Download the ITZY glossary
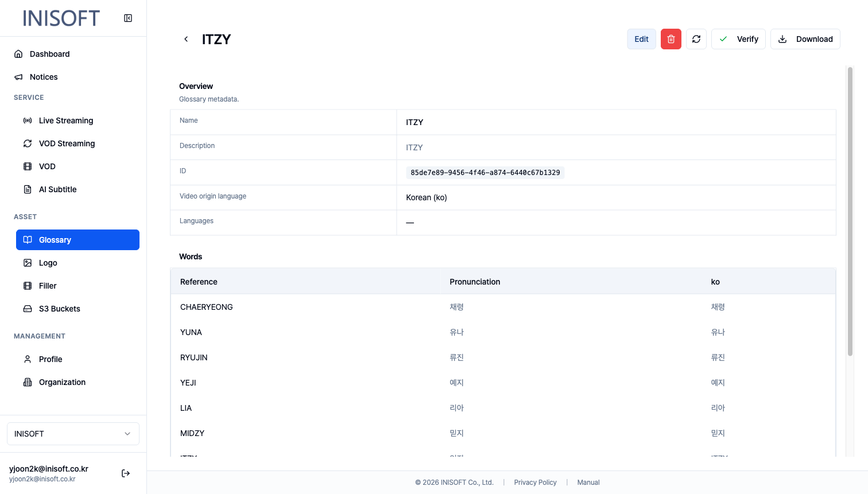868x494 pixels. (x=805, y=39)
